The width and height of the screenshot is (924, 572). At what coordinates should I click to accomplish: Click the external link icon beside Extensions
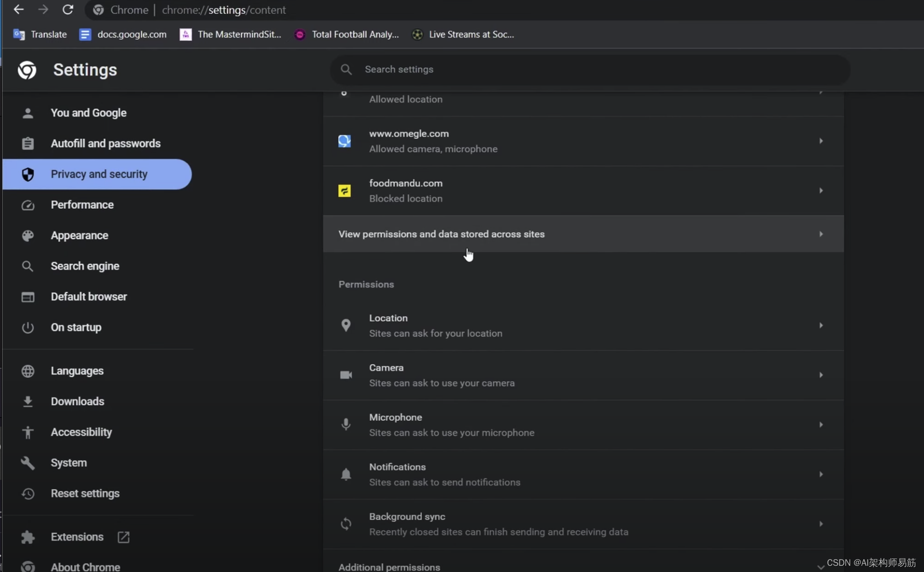pyautogui.click(x=124, y=537)
